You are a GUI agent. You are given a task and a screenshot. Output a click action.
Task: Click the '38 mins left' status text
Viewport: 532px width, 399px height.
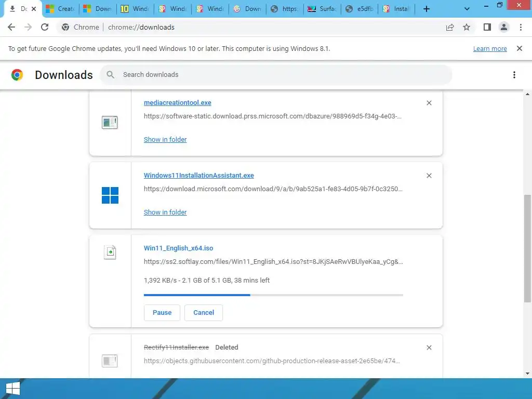[x=252, y=280]
